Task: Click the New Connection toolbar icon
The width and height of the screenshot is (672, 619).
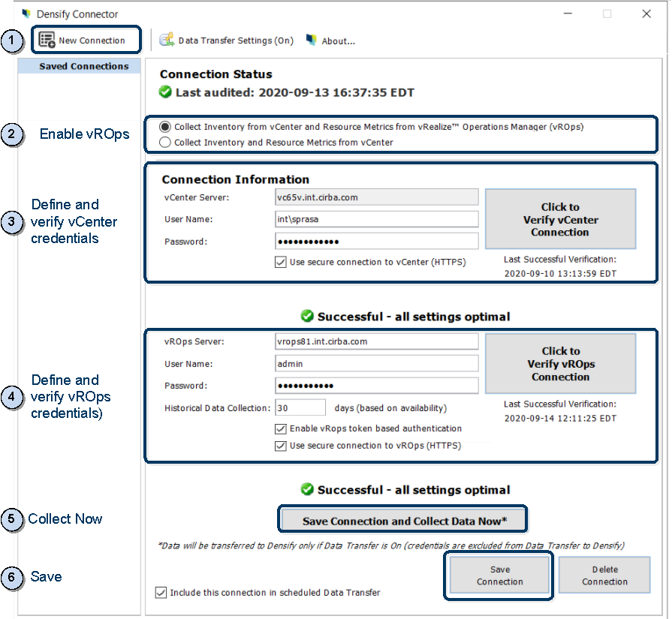Action: click(x=47, y=40)
